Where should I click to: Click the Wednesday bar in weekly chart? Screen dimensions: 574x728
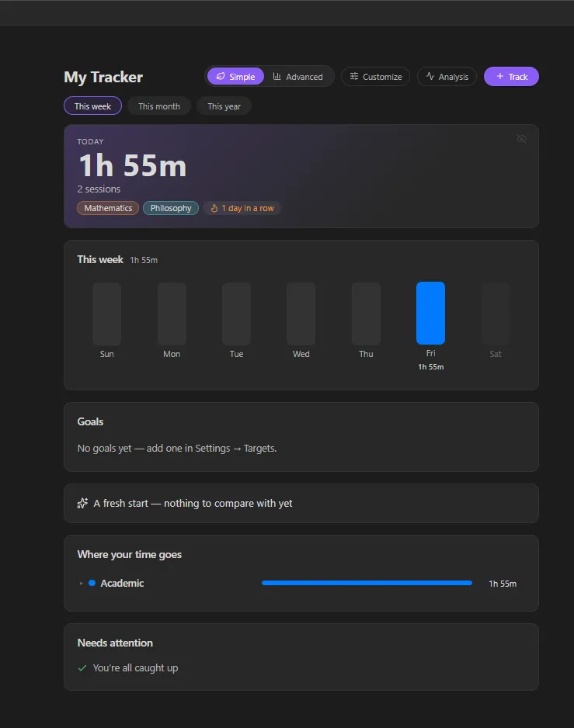coord(301,314)
